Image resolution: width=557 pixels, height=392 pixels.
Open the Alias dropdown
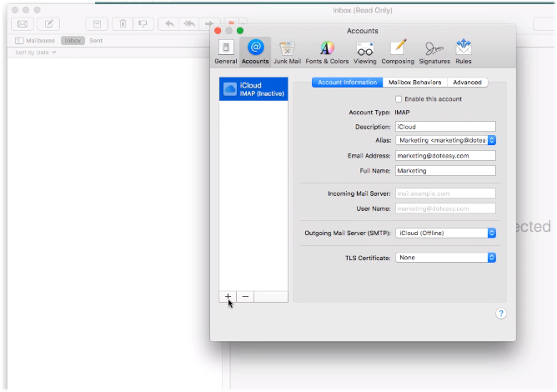(x=445, y=140)
